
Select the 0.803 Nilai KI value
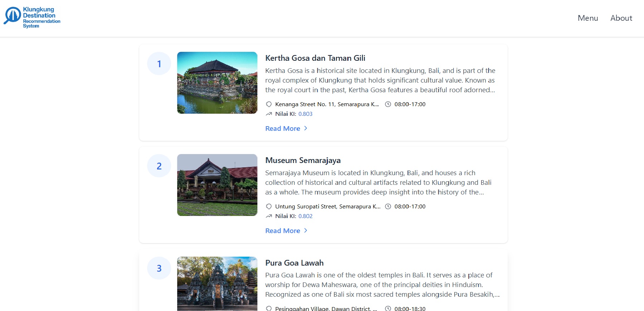(x=305, y=114)
